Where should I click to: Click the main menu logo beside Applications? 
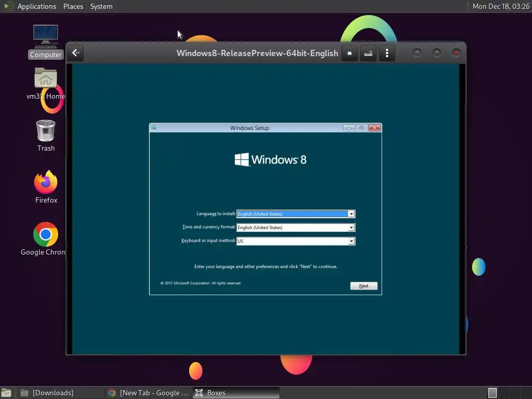(x=8, y=6)
